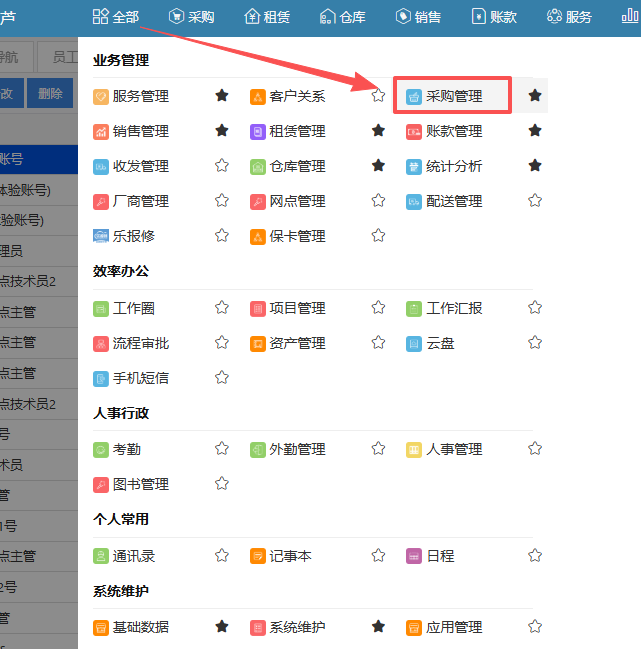Toggle the favorite star beside 配送管理

pos(535,201)
